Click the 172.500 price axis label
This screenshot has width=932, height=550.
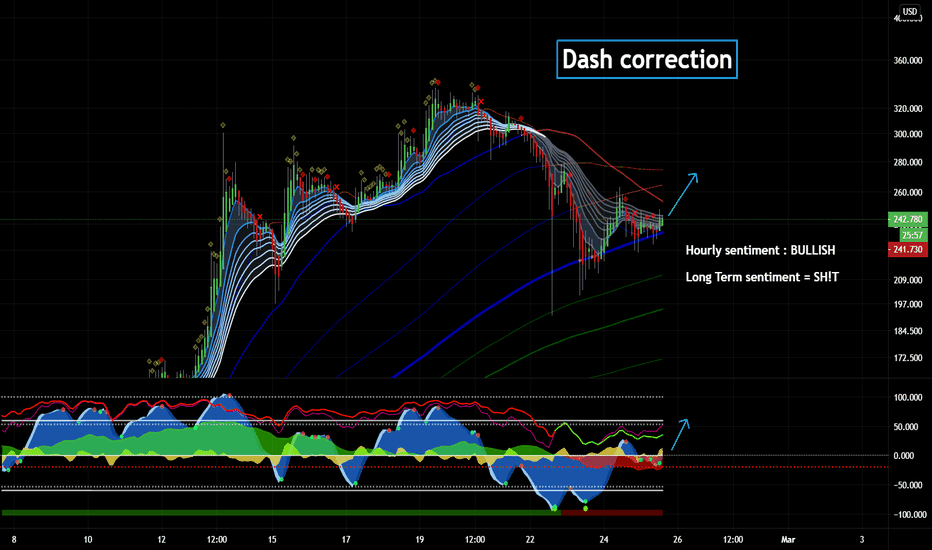click(908, 358)
